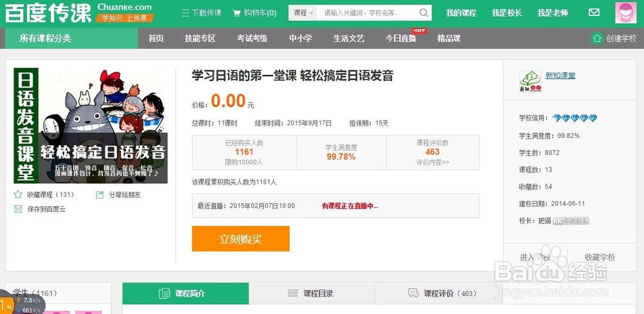Screen dimensions: 644x314
Task: Open the Japanese pronunciation course cover image
Action: coord(91,125)
